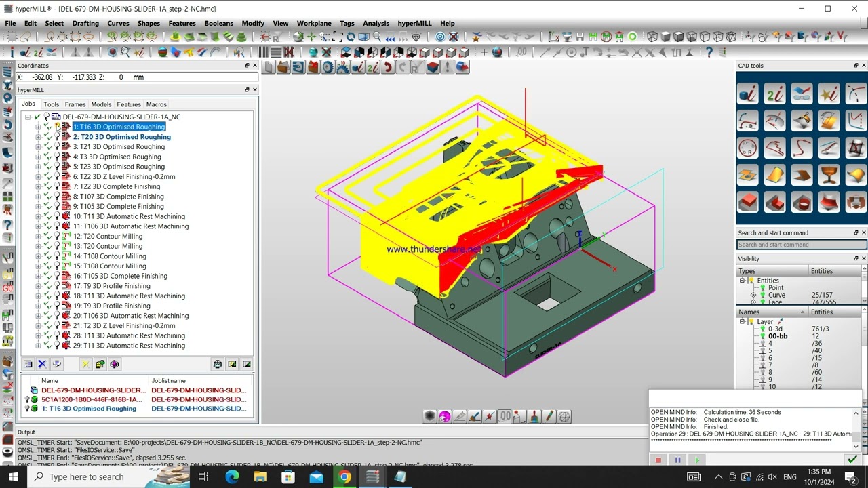
Task: Click the 2D sketch '2i' icon in CAD tools
Action: pos(775,94)
